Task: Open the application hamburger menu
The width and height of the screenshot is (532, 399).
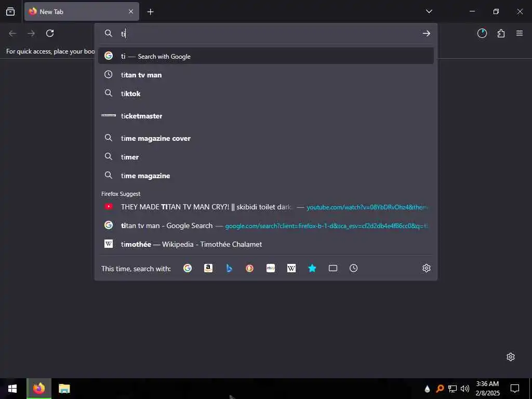Action: coord(520,33)
